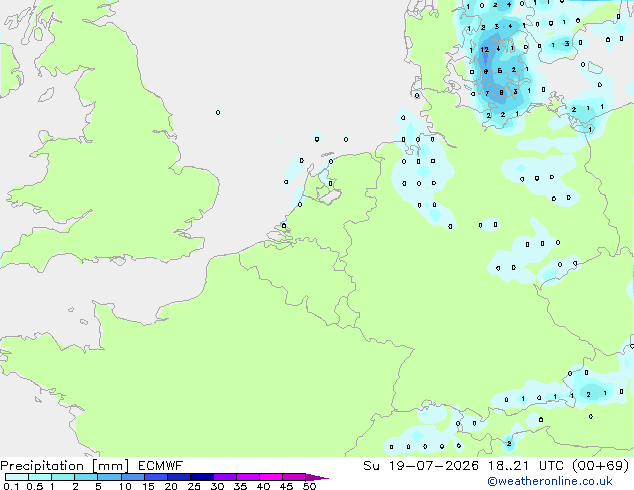This screenshot has height=490, width=634.
Task: Click the 0.1–0.5 mm legend color swatch
Action: [17, 477]
